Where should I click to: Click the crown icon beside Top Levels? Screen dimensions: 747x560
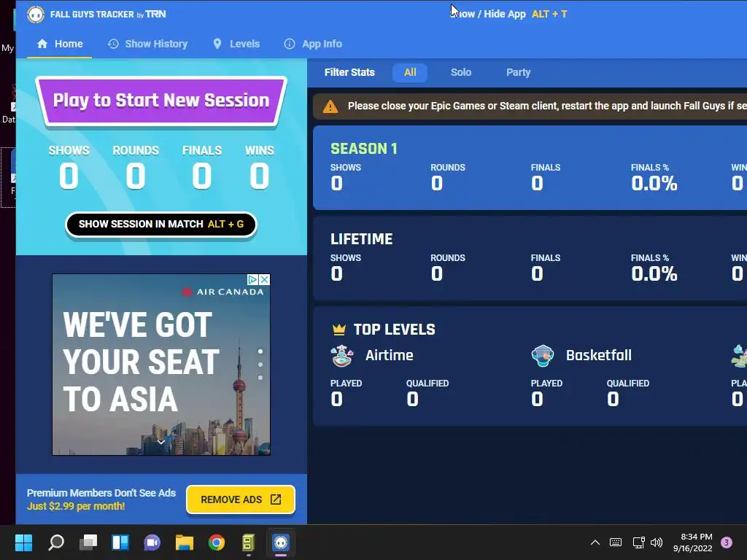pyautogui.click(x=338, y=329)
